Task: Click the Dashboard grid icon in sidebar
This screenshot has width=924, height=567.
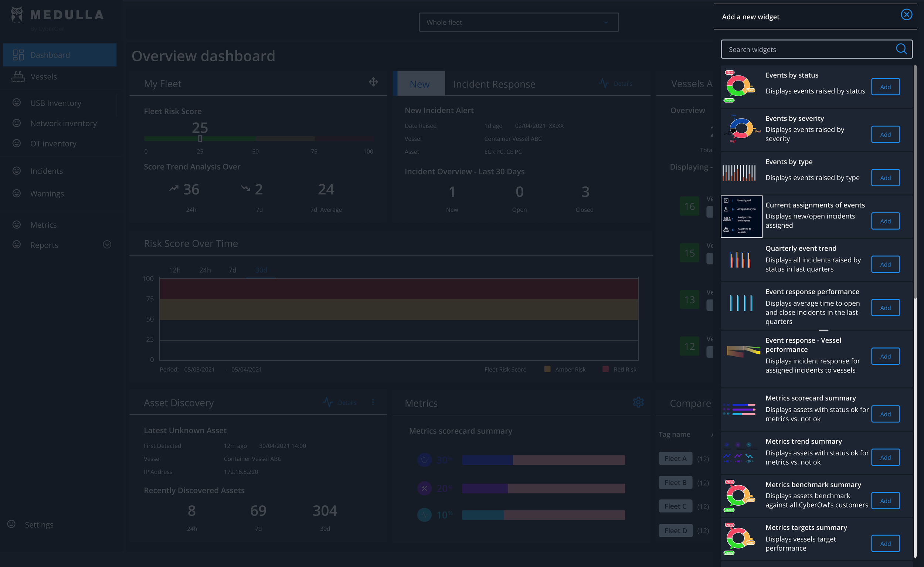Action: [18, 55]
